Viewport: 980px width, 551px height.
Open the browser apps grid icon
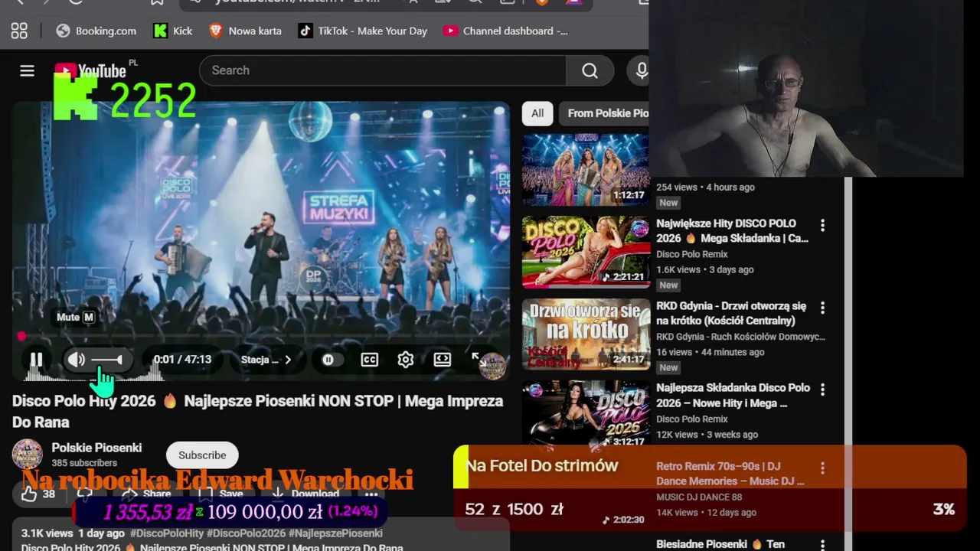click(19, 31)
